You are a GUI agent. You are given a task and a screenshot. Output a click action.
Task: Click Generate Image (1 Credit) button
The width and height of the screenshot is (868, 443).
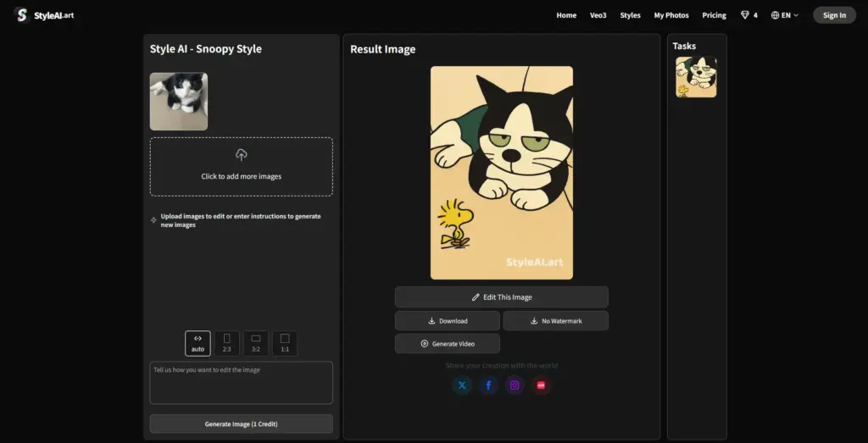(242, 424)
